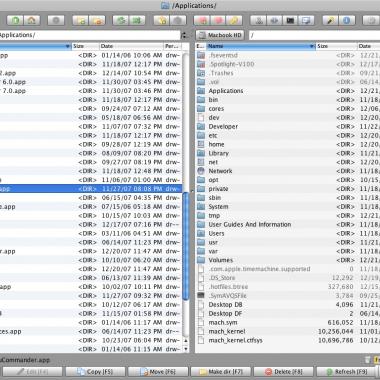Screen dimensions: 380x380
Task: Toggle sort arrow on right Name column
Action: click(x=312, y=46)
